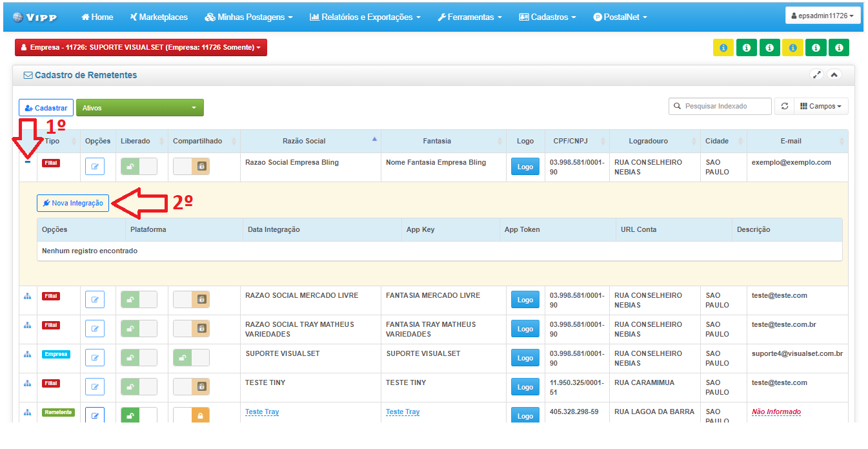Open Relatórios e Exportações menu

click(x=365, y=17)
